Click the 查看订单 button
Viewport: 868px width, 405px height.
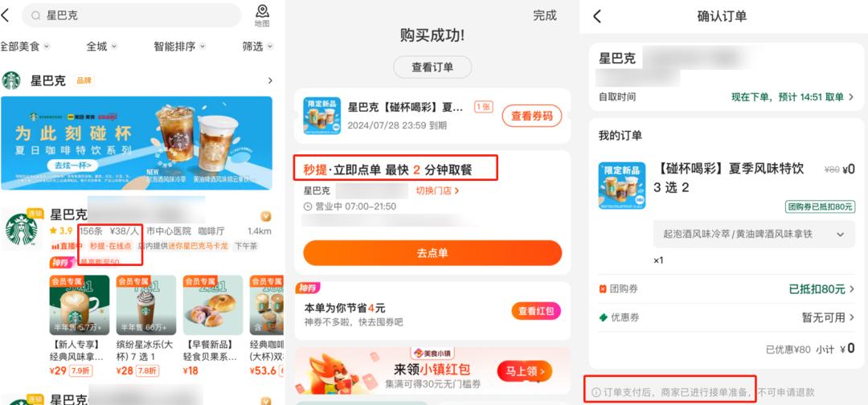(x=432, y=67)
